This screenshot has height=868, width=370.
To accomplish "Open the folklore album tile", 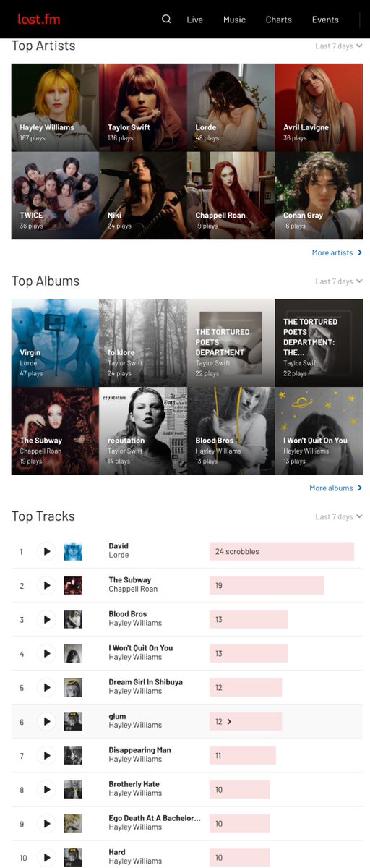I will tap(143, 343).
